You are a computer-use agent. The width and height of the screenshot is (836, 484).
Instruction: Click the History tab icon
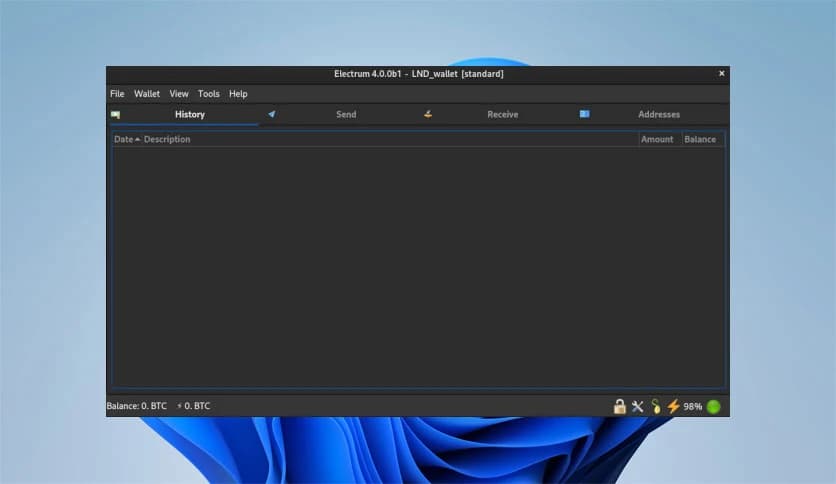click(115, 115)
